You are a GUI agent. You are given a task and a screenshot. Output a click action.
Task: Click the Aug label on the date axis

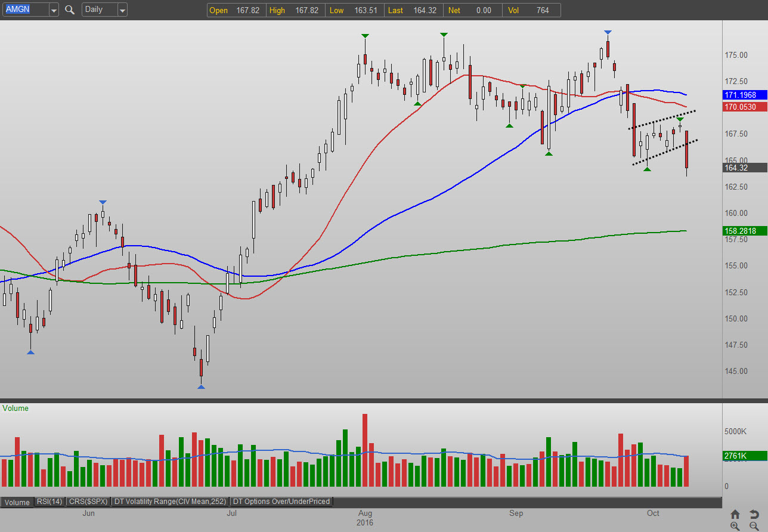366,514
